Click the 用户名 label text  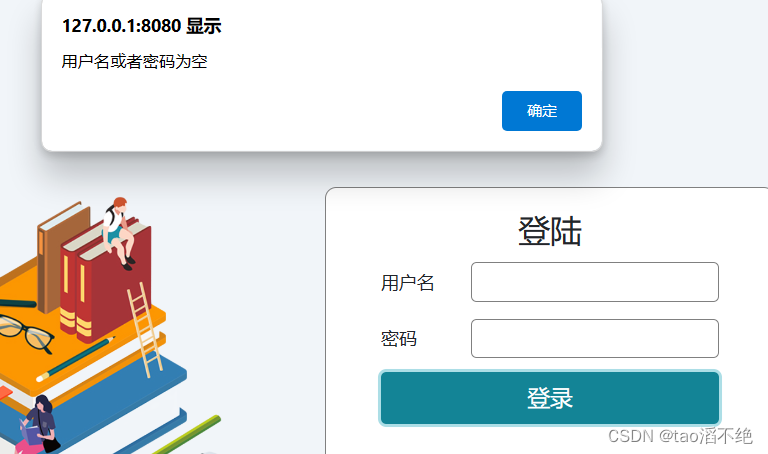[x=408, y=283]
